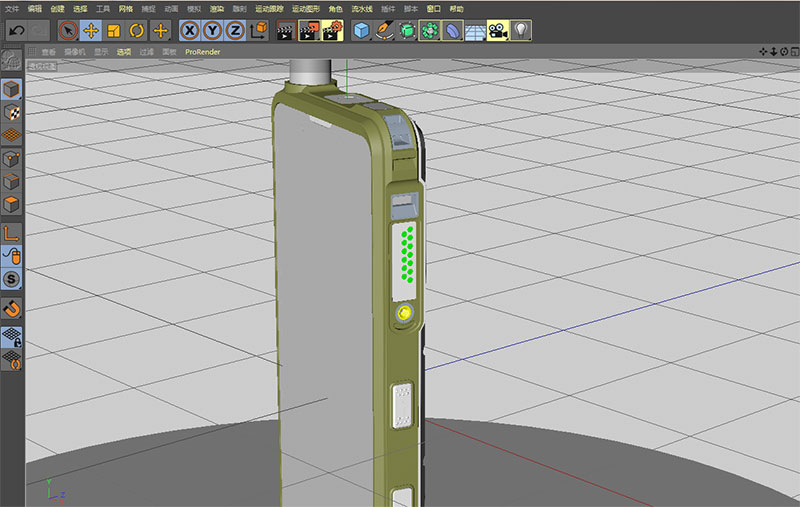Open the Light objects flyout

point(520,31)
